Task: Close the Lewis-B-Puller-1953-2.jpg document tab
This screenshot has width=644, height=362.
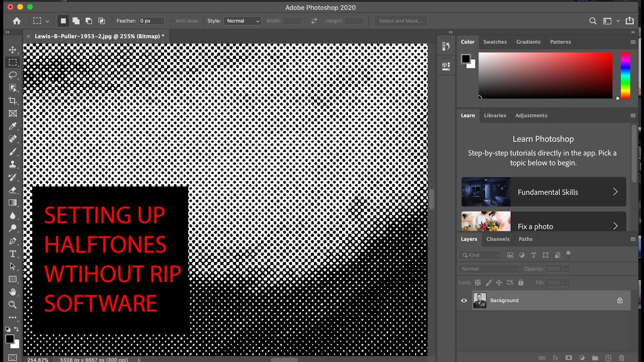Action: coord(29,36)
